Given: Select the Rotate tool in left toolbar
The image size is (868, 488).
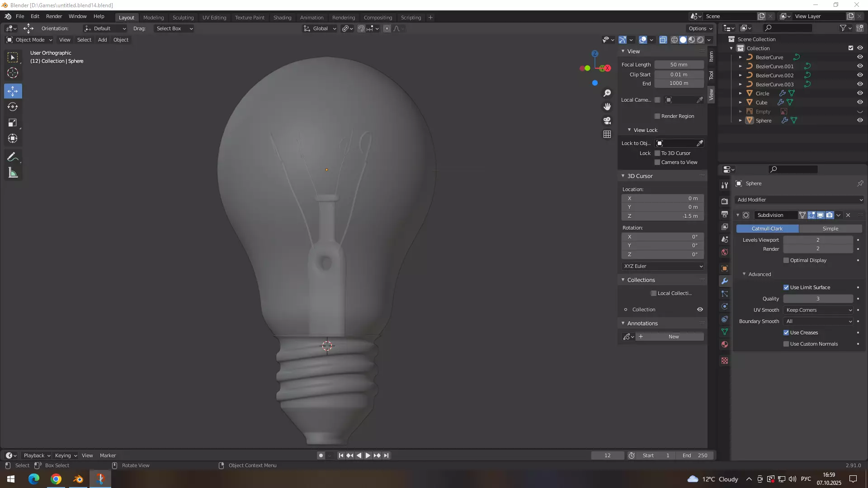Looking at the screenshot, I should [x=13, y=107].
